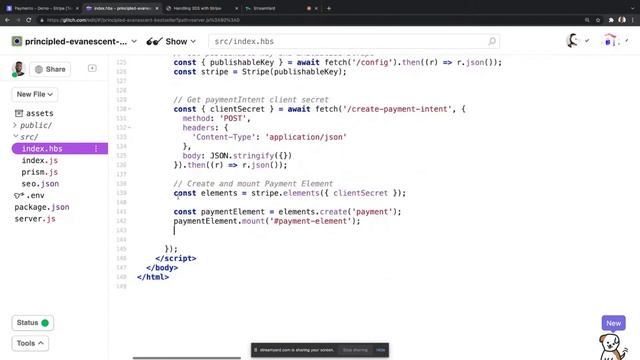Screen dimensions: 640x360
Task: Fold code at line 130
Action: (x=130, y=109)
